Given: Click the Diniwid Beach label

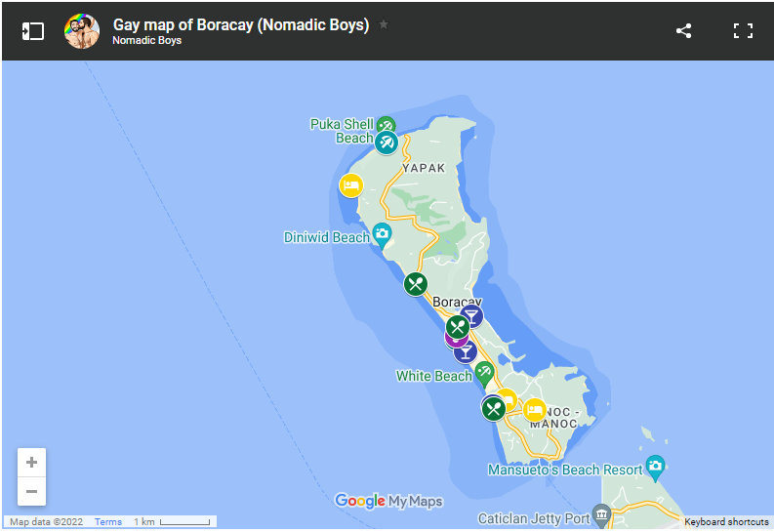Looking at the screenshot, I should (x=326, y=237).
